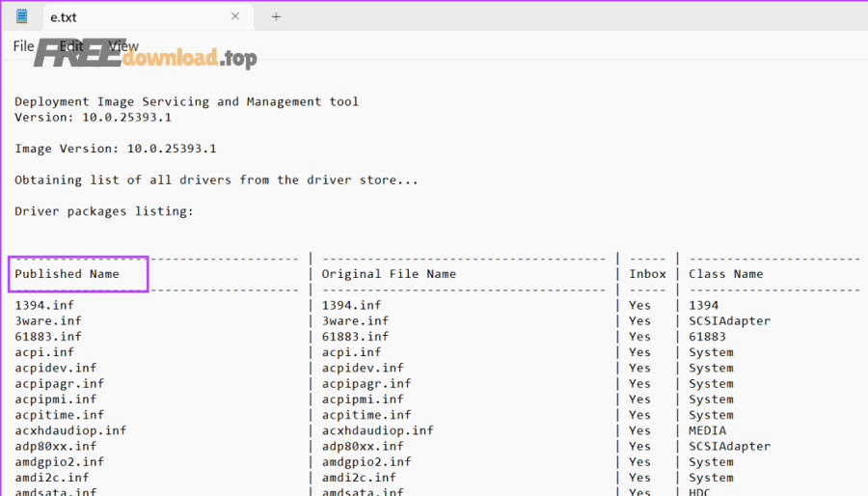The width and height of the screenshot is (868, 496).
Task: Click adp80xx.inf in Original File Name column
Action: click(x=363, y=446)
